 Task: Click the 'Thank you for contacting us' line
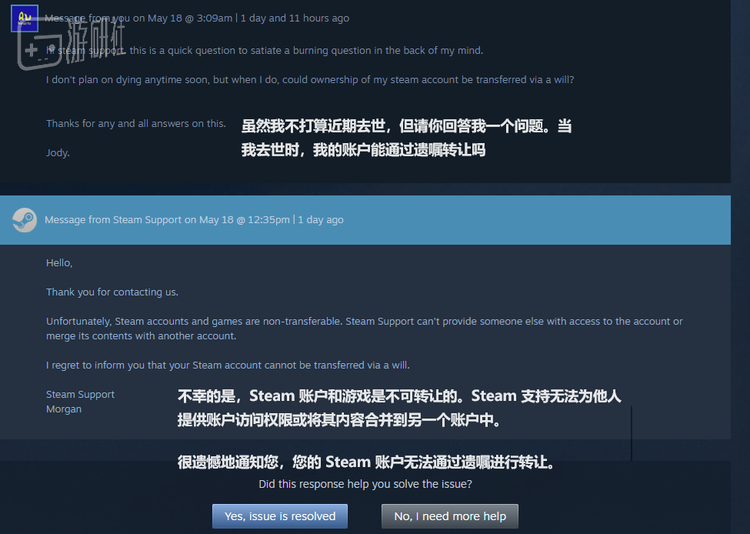112,292
